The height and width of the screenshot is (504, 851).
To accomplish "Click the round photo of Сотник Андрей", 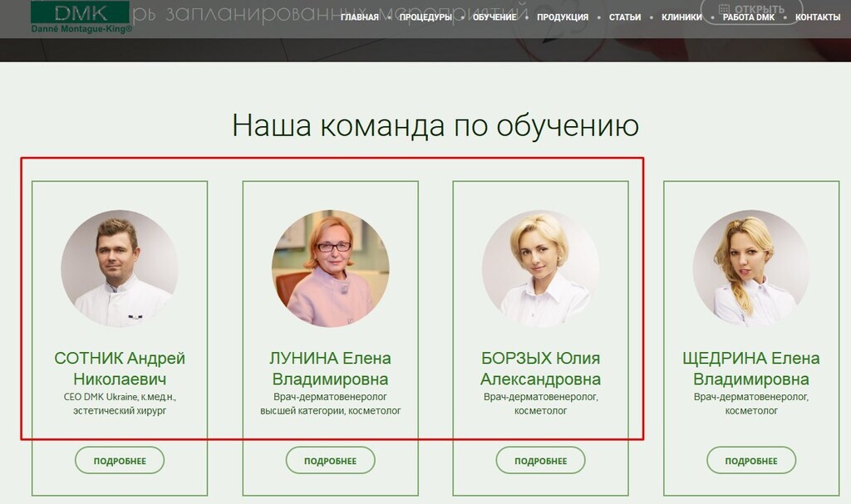I will coord(119,268).
